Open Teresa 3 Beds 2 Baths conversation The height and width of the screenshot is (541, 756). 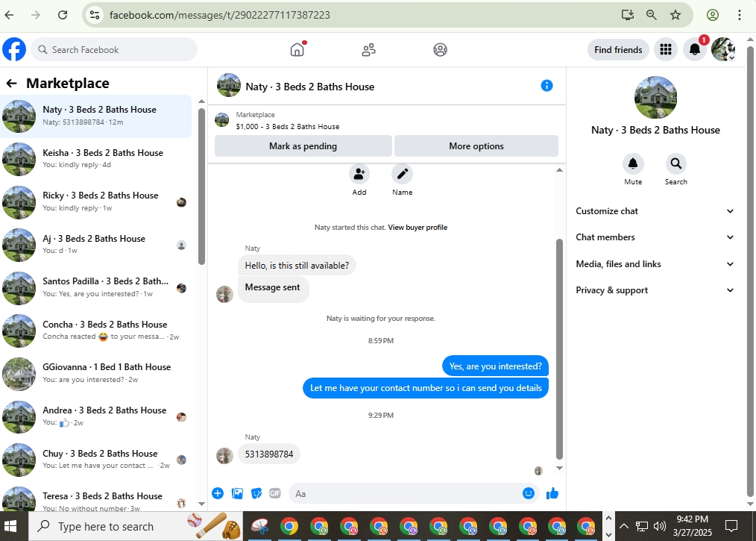point(96,498)
